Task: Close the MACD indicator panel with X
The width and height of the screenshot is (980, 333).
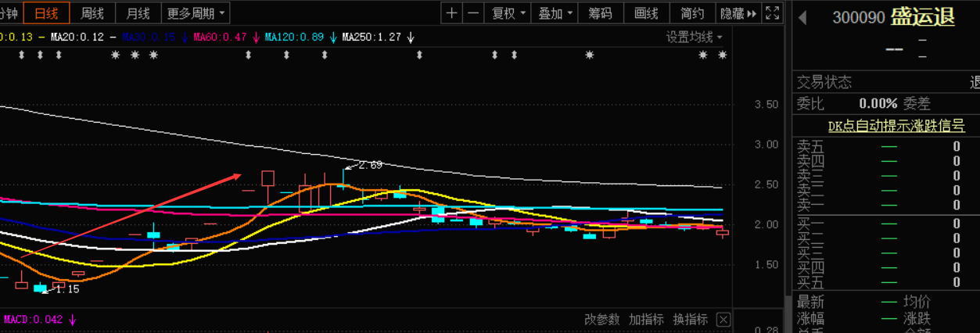Action: (723, 320)
